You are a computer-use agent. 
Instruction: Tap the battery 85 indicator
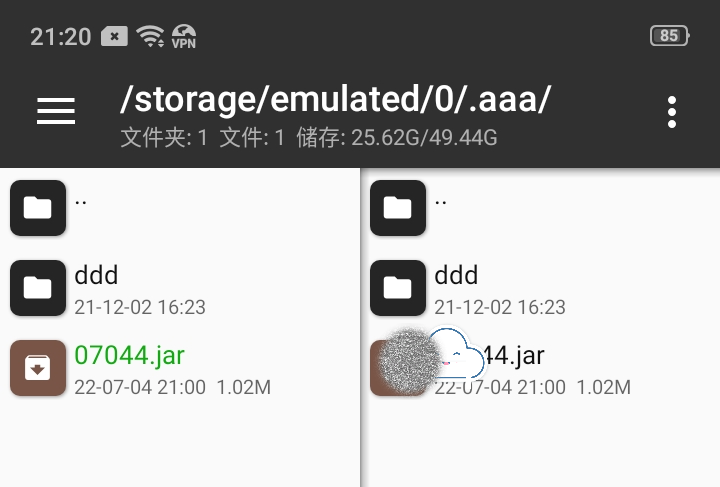(x=669, y=36)
